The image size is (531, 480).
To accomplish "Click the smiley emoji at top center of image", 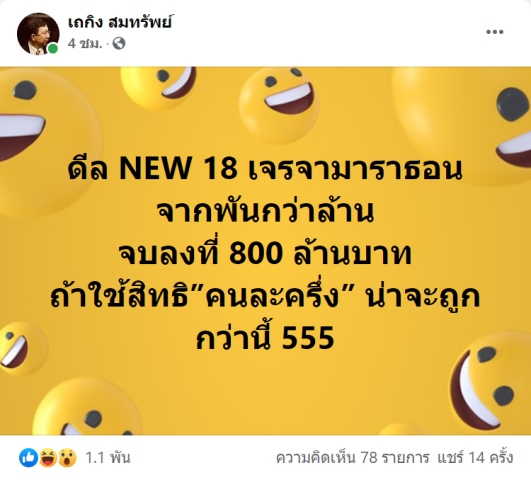I will [x=278, y=104].
